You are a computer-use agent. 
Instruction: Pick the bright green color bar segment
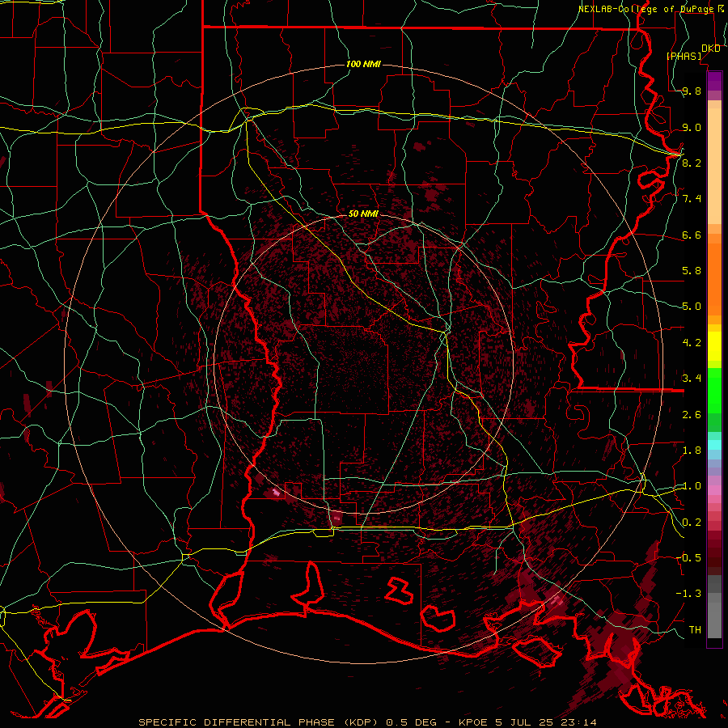714,390
